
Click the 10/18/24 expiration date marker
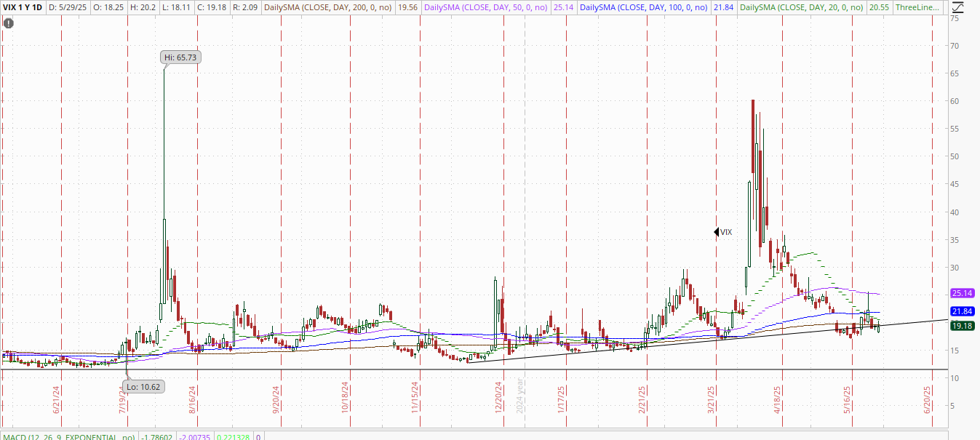tap(346, 399)
